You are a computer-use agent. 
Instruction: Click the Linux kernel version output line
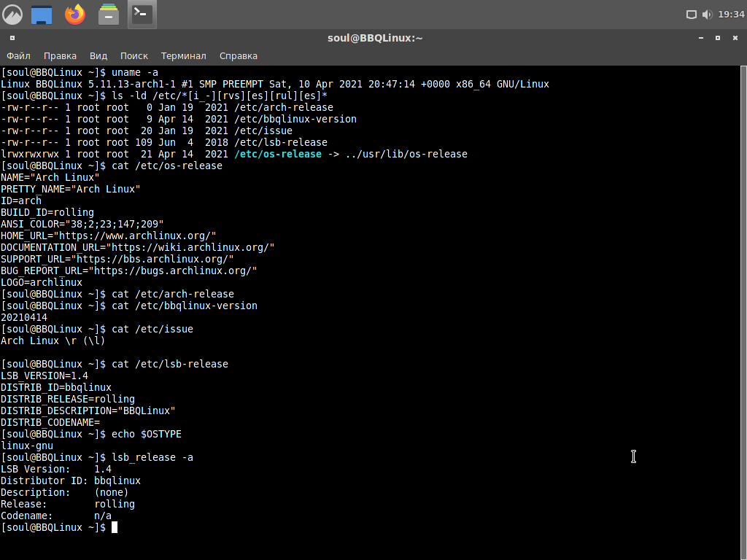pos(275,85)
